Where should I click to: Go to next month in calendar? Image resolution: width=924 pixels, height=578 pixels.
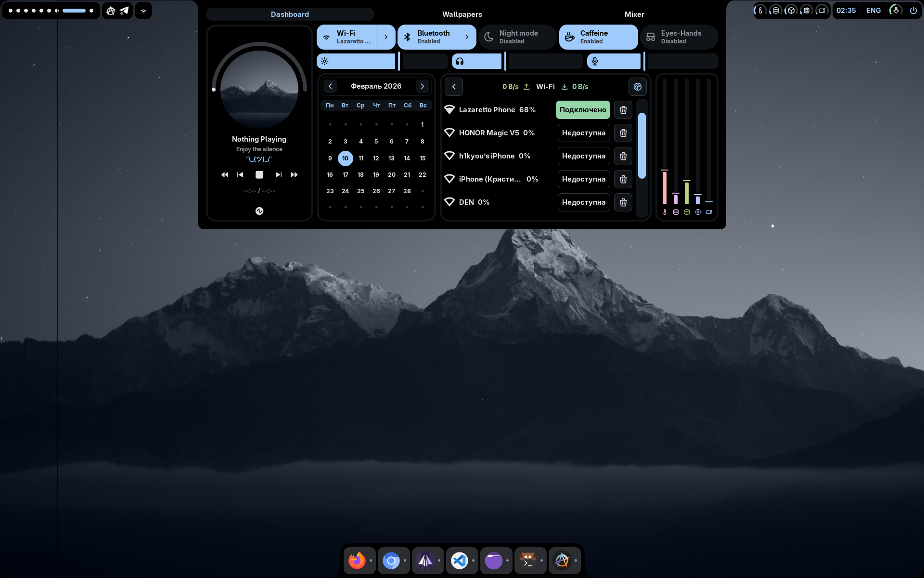tap(423, 86)
